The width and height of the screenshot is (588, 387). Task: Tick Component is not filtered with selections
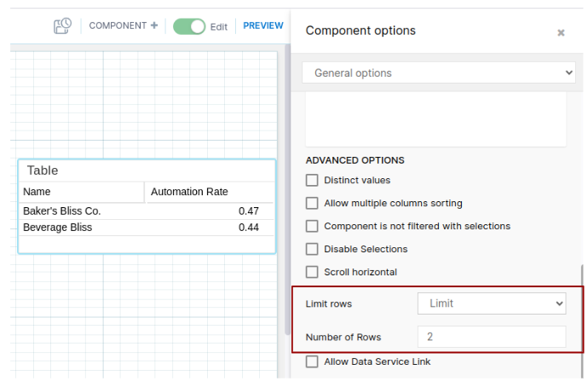312,226
